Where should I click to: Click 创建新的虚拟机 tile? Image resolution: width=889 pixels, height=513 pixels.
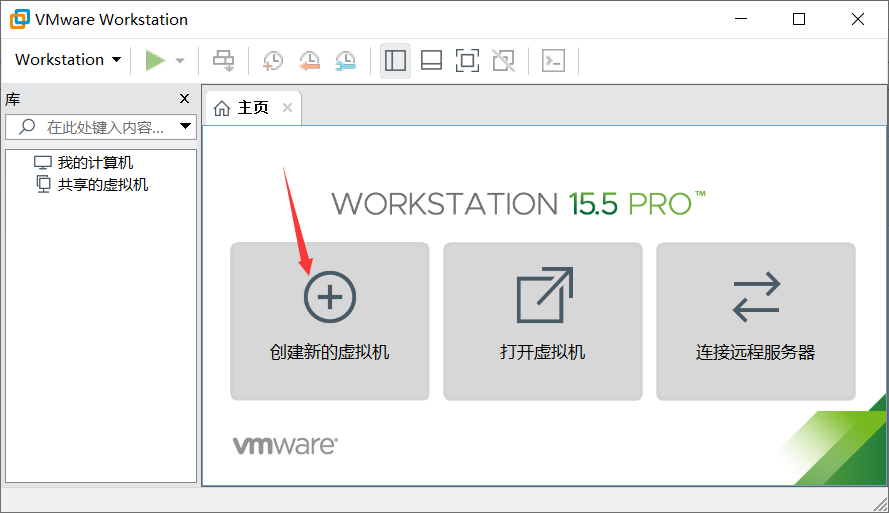[329, 321]
